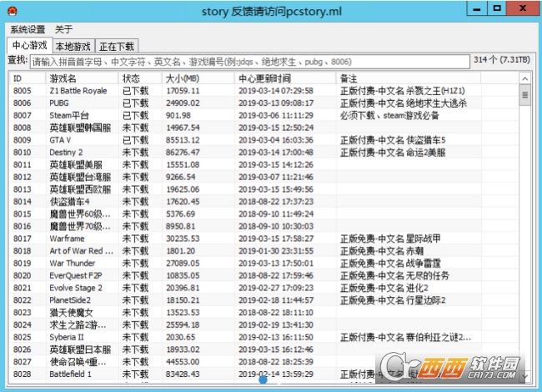Select the Syberia II row
The width and height of the screenshot is (542, 392).
[x=263, y=338]
